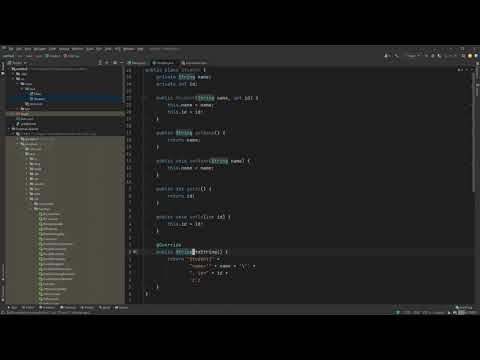Image resolution: width=480 pixels, height=360 pixels.
Task: Open the Event Log button in the status area
Action: [x=464, y=307]
